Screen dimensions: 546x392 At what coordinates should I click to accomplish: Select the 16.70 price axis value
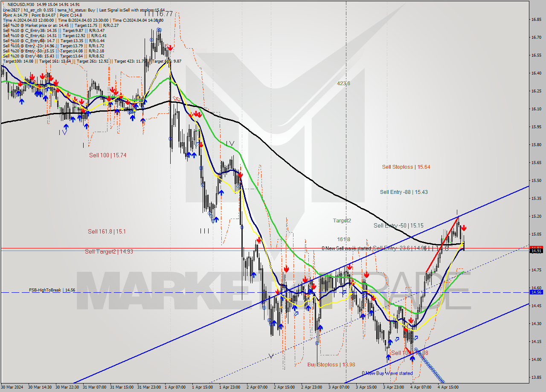(x=536, y=37)
